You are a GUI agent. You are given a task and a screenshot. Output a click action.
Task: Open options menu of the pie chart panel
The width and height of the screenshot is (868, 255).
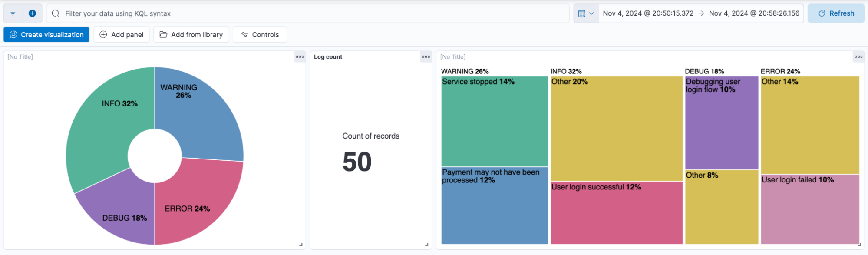pos(300,57)
